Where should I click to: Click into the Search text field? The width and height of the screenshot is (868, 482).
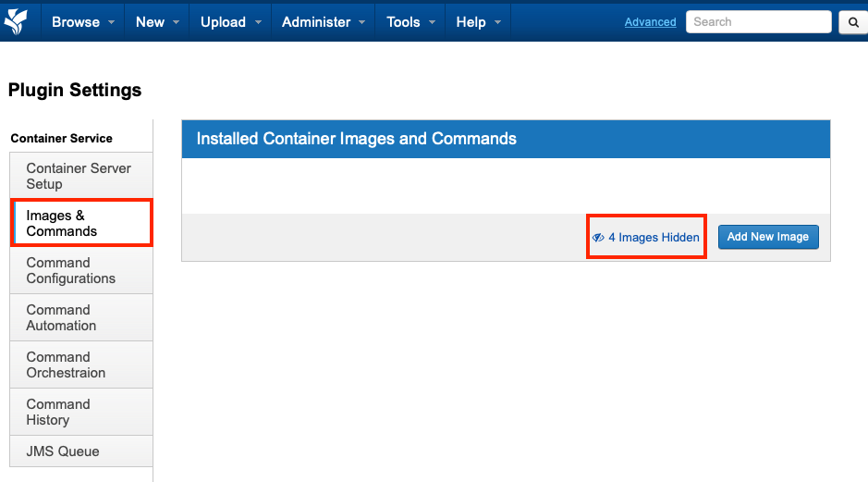[757, 22]
